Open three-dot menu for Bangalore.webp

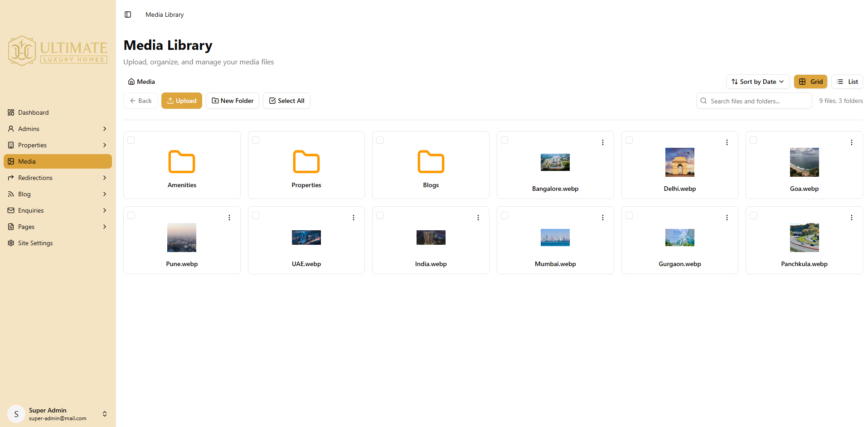tap(602, 142)
